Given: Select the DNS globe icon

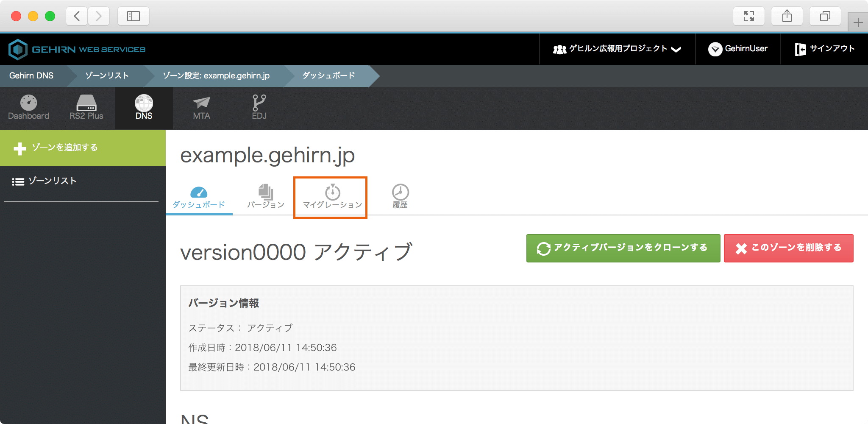Looking at the screenshot, I should click(x=144, y=103).
